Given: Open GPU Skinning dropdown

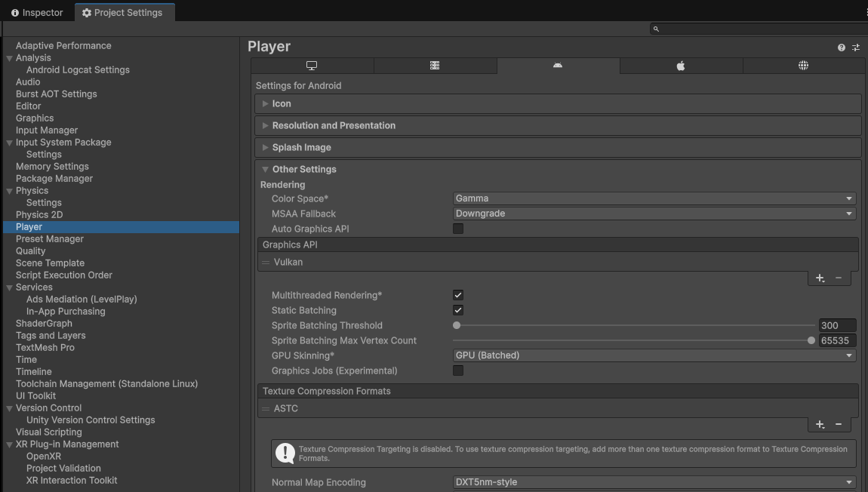Looking at the screenshot, I should click(x=654, y=355).
